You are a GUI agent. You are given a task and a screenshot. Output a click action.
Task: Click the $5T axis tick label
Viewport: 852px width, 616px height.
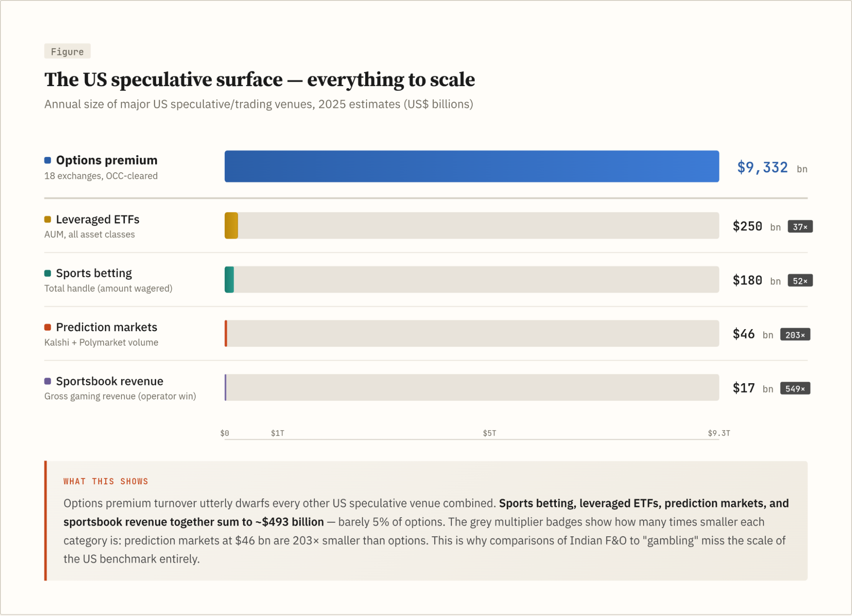(x=489, y=433)
